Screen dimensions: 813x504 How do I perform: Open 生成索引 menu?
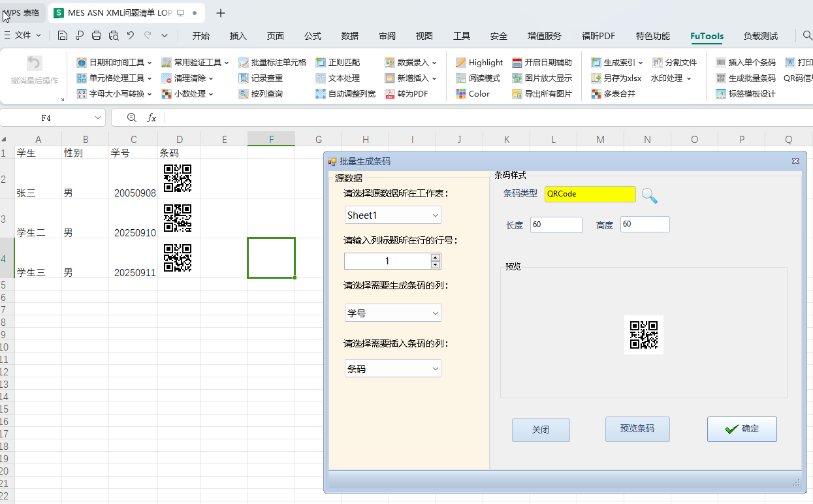tap(617, 63)
